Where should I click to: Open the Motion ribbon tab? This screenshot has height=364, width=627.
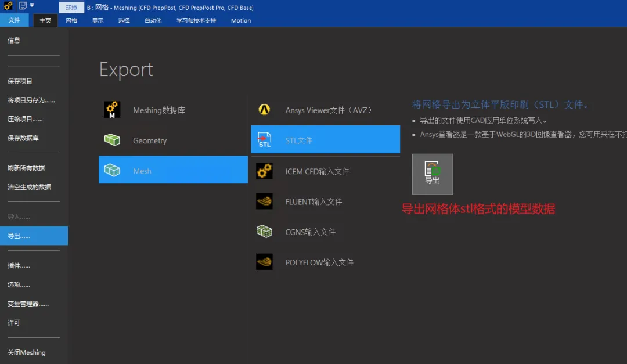point(241,20)
